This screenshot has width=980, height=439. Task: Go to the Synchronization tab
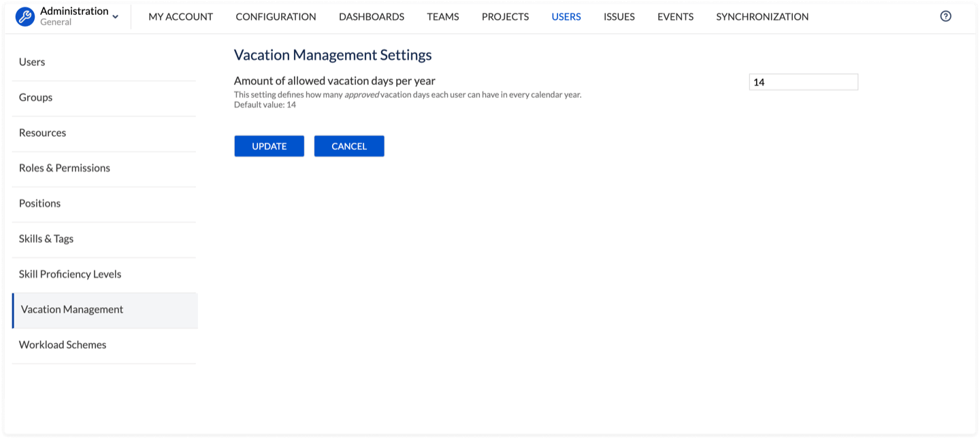(762, 17)
